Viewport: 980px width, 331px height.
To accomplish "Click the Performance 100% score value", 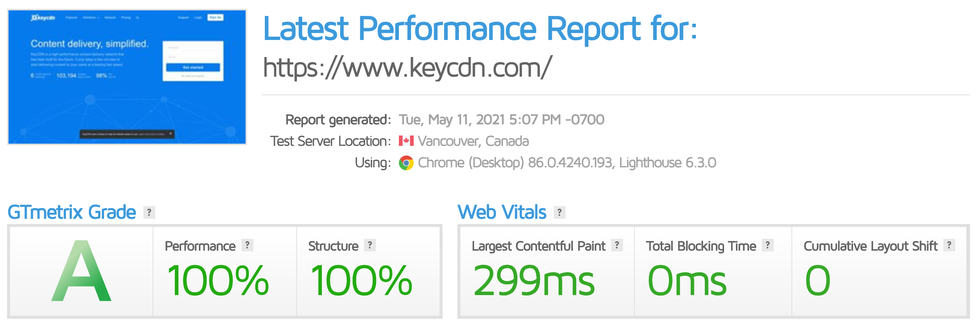I will [218, 281].
